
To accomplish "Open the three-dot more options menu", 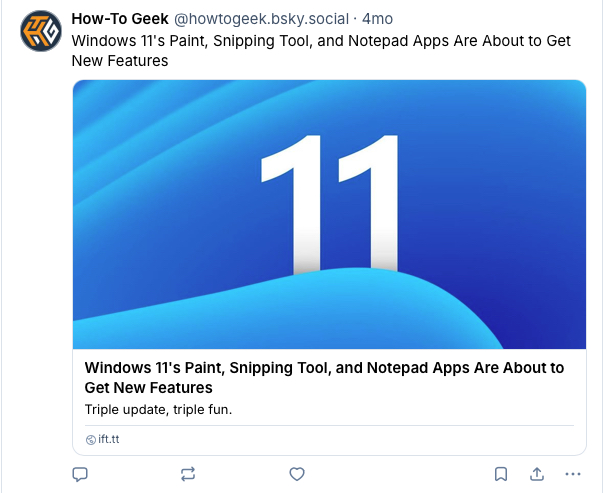I will 572,473.
